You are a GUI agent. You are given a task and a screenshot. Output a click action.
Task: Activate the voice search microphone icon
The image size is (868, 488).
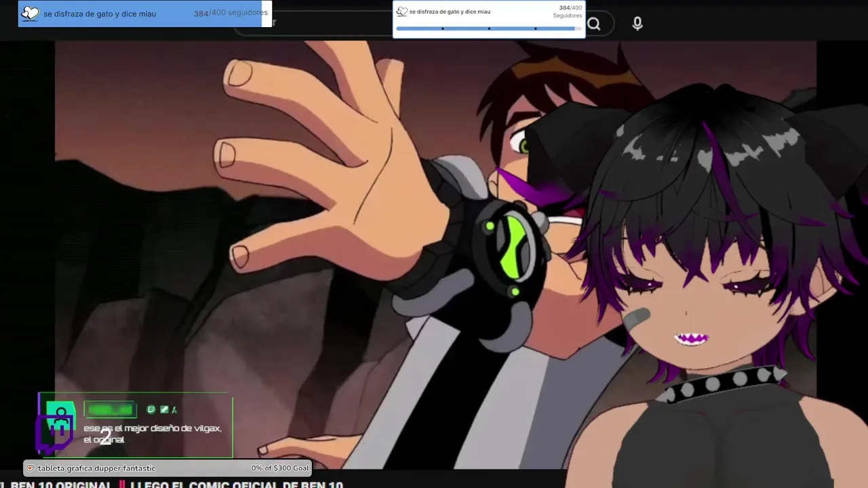(637, 24)
